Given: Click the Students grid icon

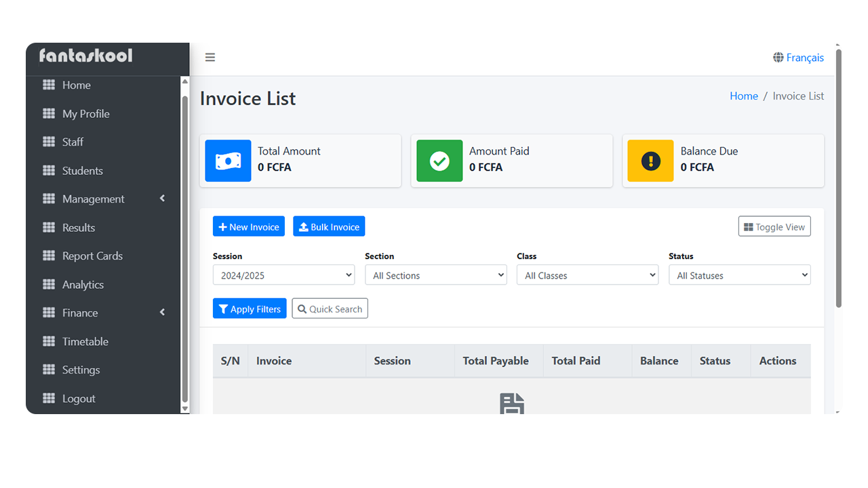Looking at the screenshot, I should tap(49, 170).
